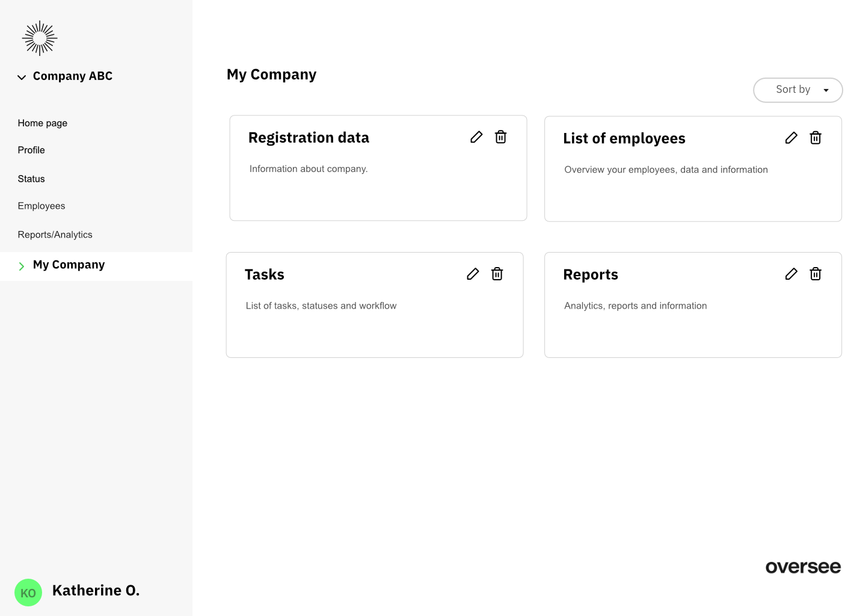The image size is (866, 616).
Task: Edit the Reports card
Action: [x=791, y=274]
